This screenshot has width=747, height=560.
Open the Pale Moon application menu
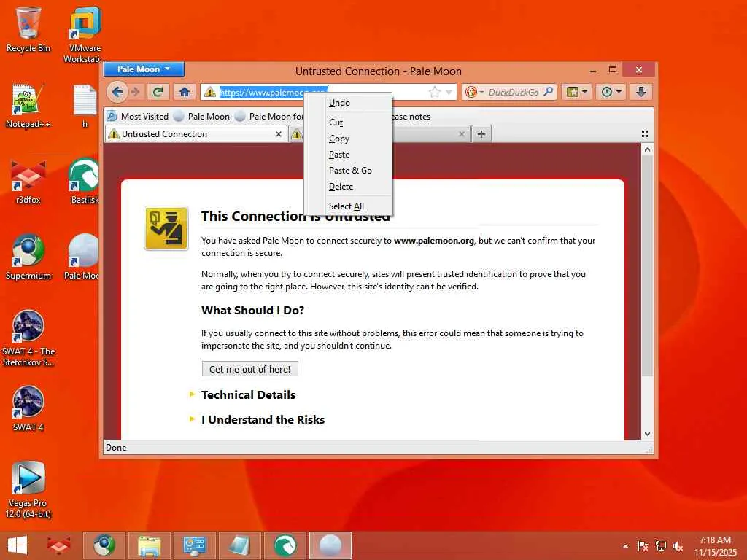pos(144,69)
